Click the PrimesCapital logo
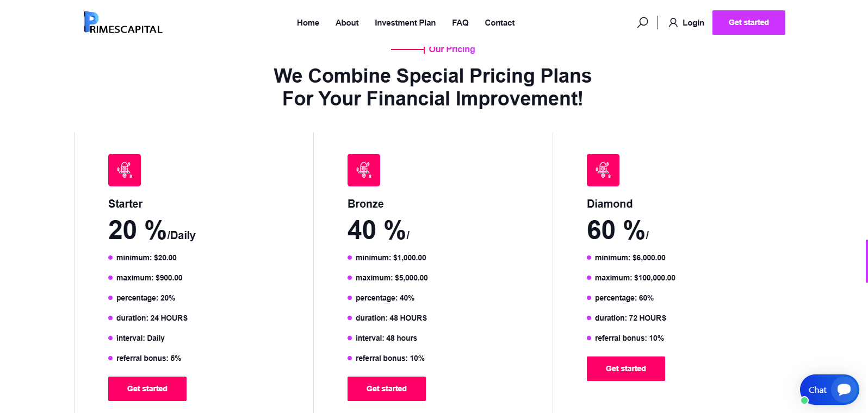This screenshot has width=868, height=413. [x=123, y=22]
